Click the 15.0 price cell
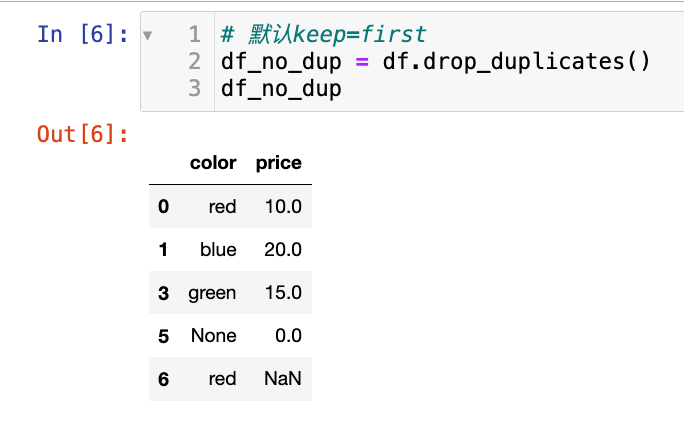 280,293
